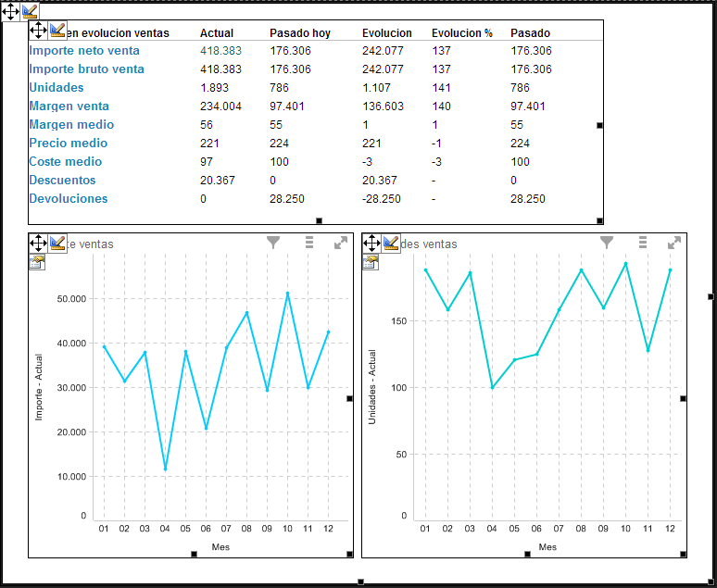717x588 pixels.
Task: Click the move handle of the sales summary table
Action: pos(38,31)
